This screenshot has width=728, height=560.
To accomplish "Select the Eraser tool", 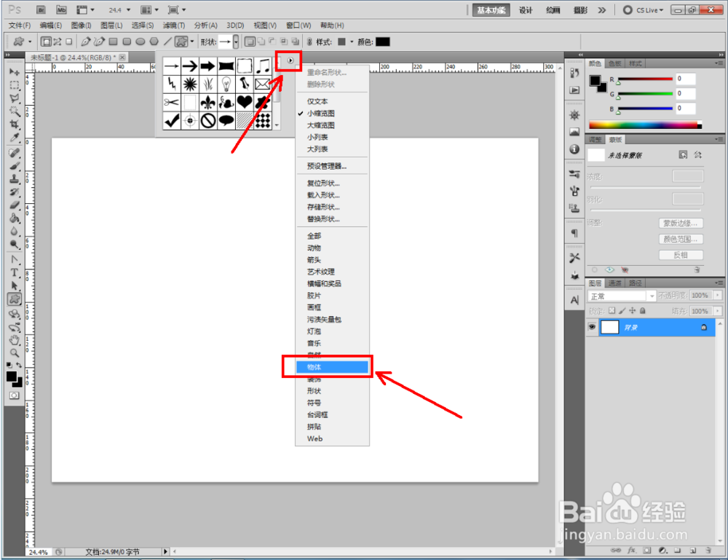I will point(15,205).
